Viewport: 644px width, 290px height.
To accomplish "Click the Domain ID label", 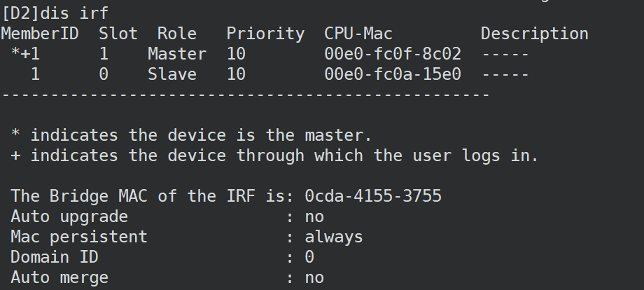I will tap(55, 257).
